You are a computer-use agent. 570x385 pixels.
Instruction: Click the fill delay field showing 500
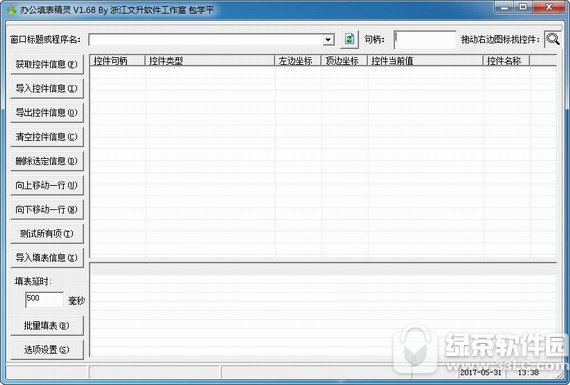pyautogui.click(x=44, y=300)
